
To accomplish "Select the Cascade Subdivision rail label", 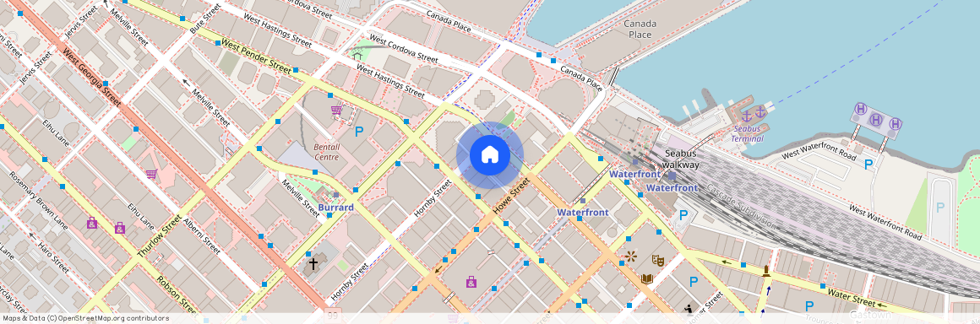I will (741, 207).
